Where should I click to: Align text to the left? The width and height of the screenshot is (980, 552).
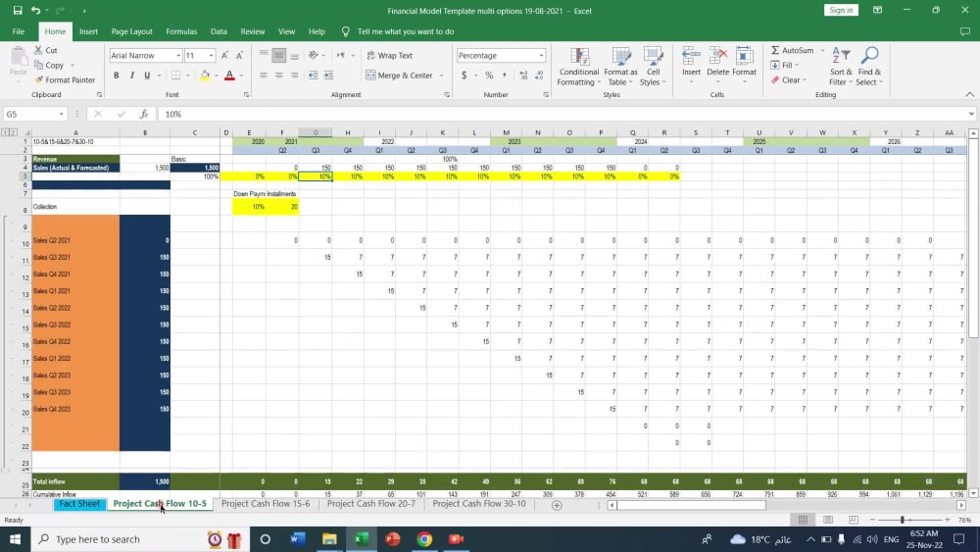(x=264, y=75)
